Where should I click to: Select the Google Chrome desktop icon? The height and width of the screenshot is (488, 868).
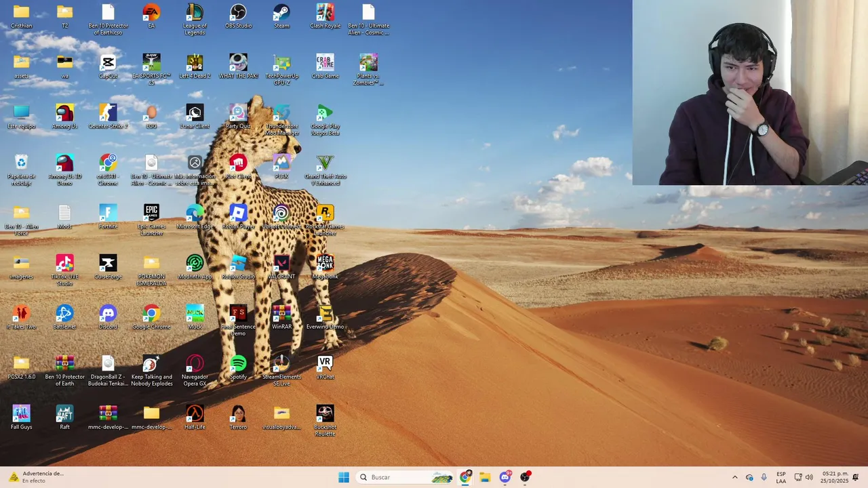pyautogui.click(x=151, y=317)
